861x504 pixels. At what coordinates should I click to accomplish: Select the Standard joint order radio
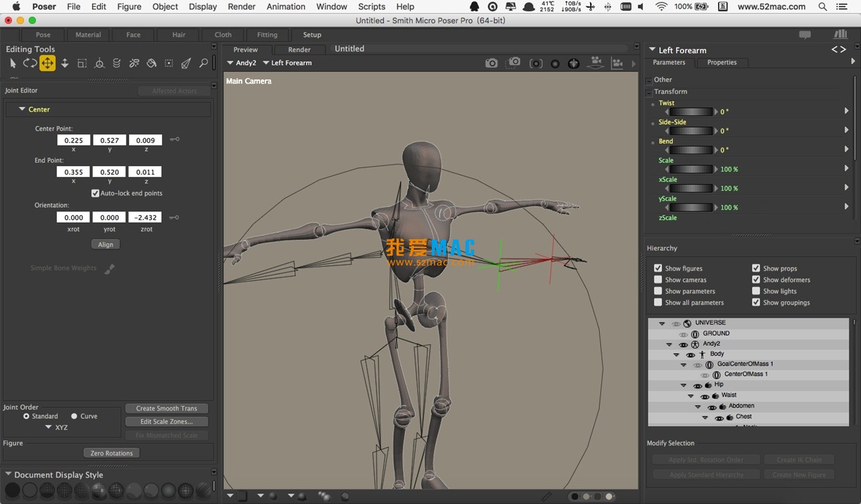click(26, 416)
